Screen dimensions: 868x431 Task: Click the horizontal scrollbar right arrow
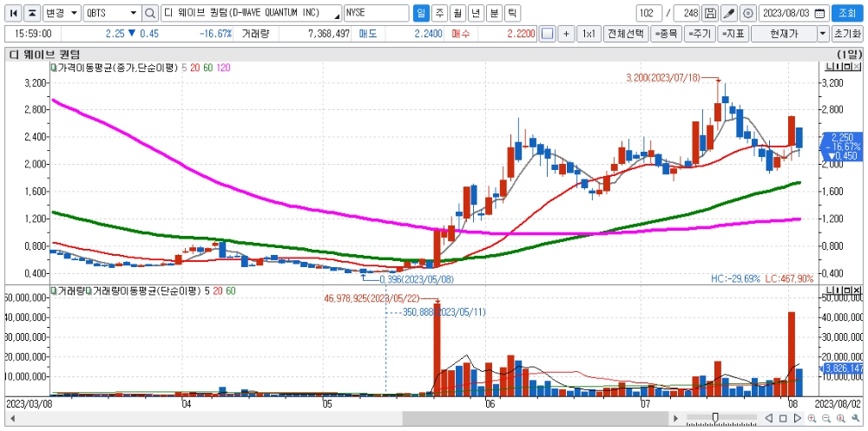pos(674,418)
